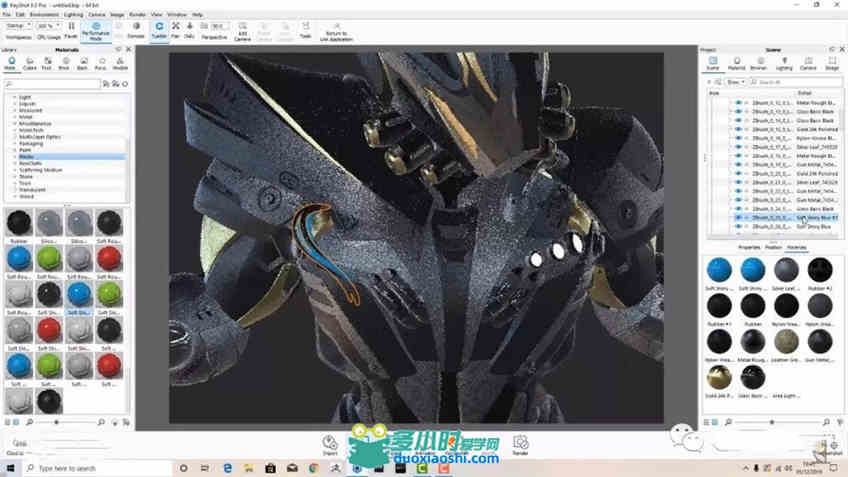Open the Image tab in Project panel

coord(832,64)
